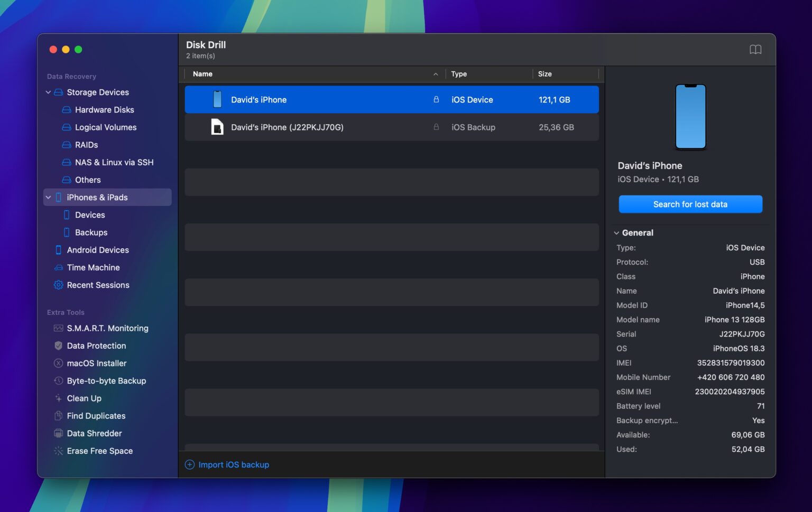
Task: Select Devices under iPhones & iPads
Action: coord(90,215)
